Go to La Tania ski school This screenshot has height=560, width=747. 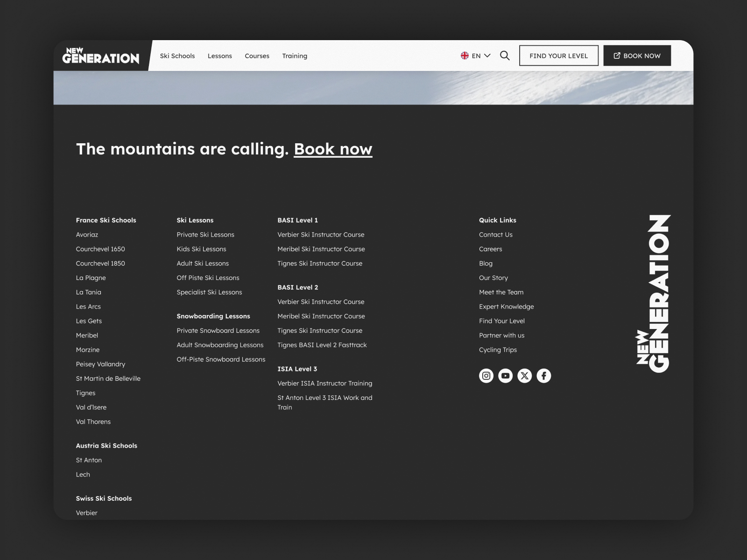(x=89, y=293)
